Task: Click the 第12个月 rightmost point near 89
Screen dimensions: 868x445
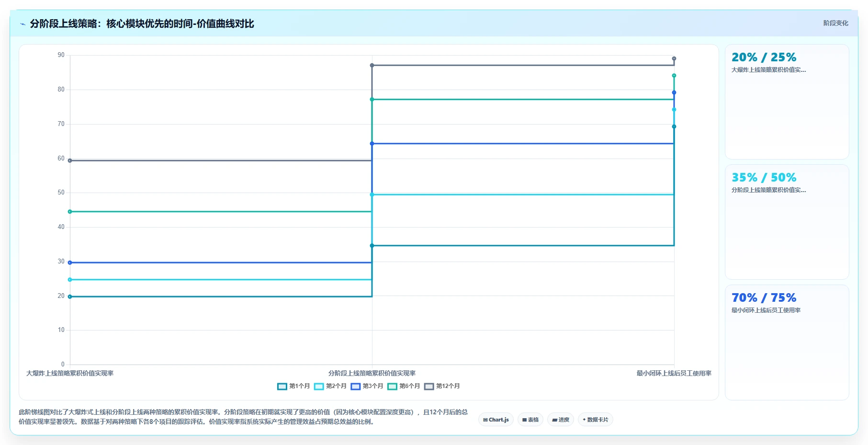Action: point(674,59)
